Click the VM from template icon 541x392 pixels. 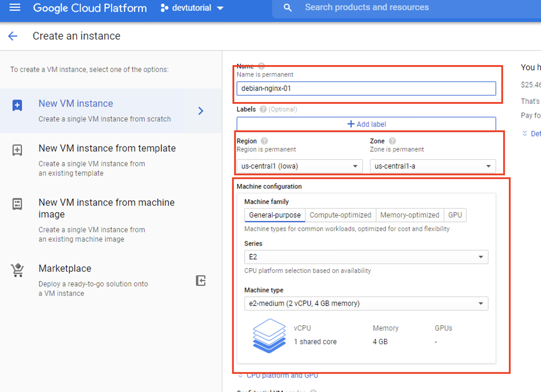(17, 150)
